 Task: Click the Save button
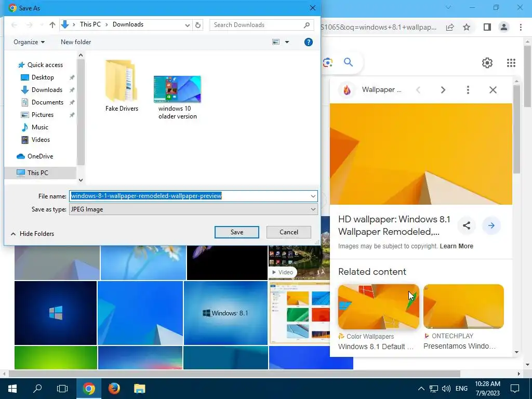point(237,232)
